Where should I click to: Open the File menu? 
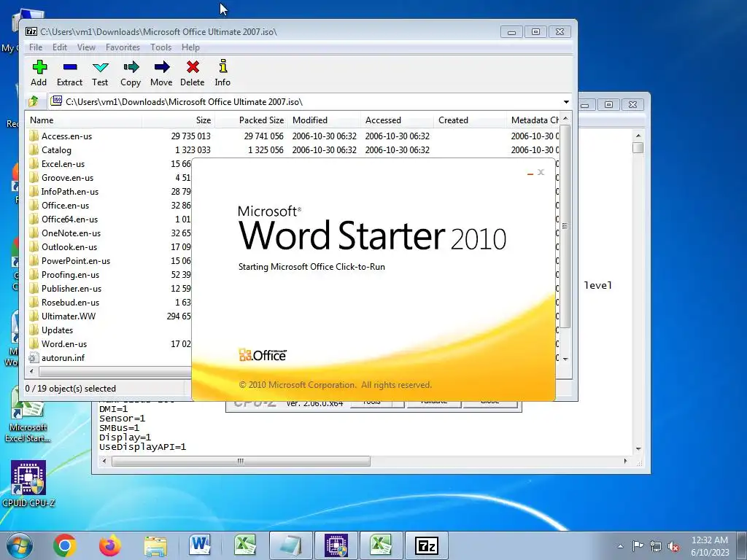click(x=36, y=47)
